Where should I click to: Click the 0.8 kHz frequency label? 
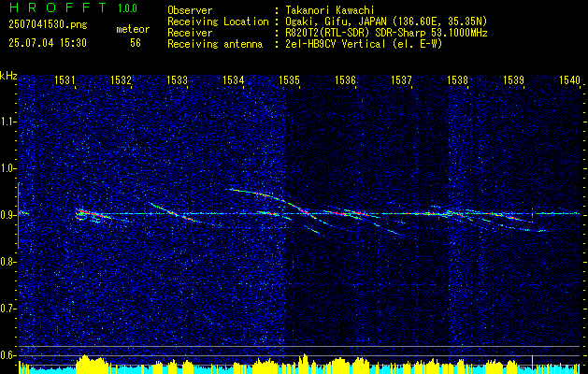tap(7, 262)
